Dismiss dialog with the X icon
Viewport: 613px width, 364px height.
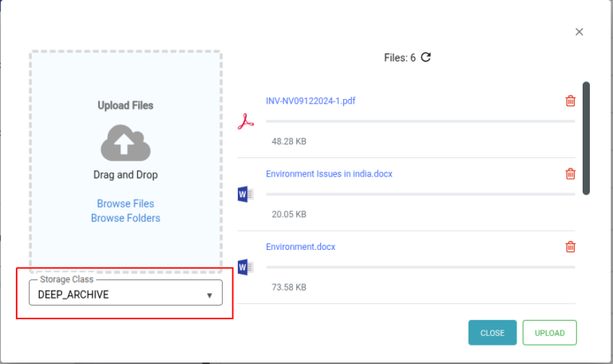point(579,32)
